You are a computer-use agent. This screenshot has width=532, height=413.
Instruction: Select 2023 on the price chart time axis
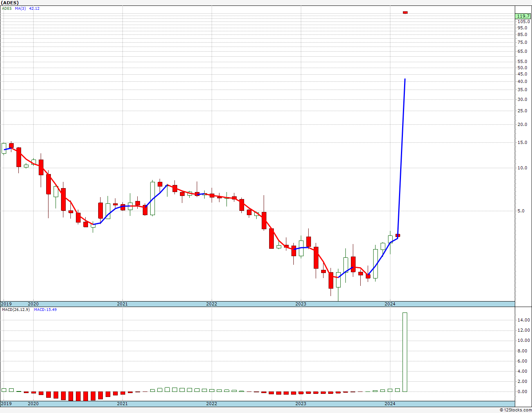301,304
